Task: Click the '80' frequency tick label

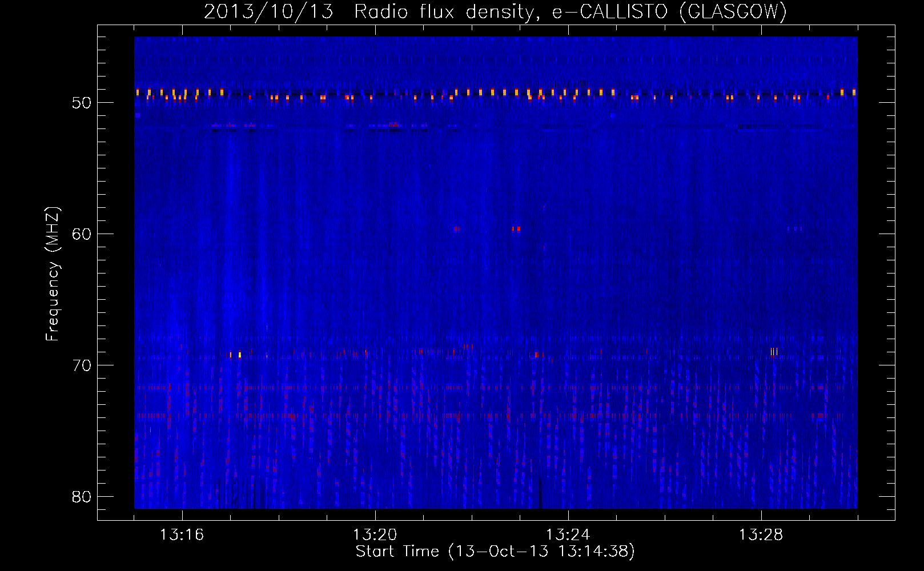Action: click(82, 497)
